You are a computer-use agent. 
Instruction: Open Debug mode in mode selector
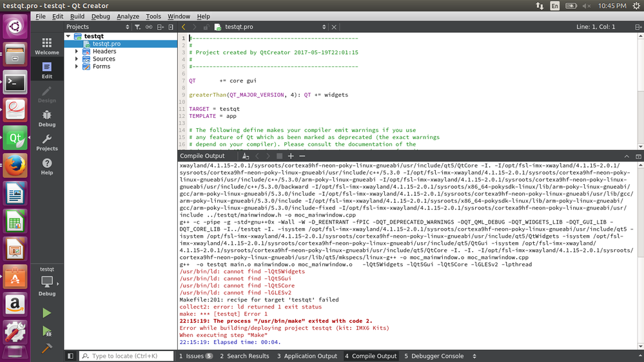47,119
